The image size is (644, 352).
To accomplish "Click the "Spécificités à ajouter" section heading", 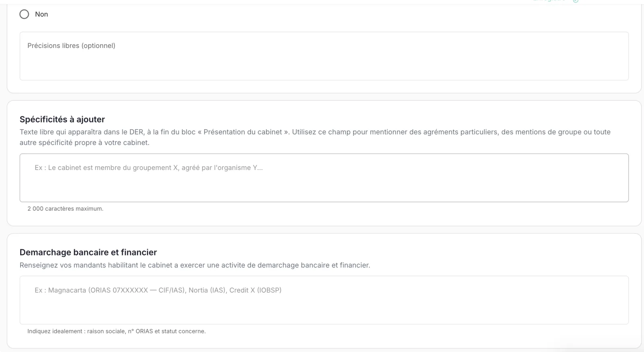I will (62, 119).
